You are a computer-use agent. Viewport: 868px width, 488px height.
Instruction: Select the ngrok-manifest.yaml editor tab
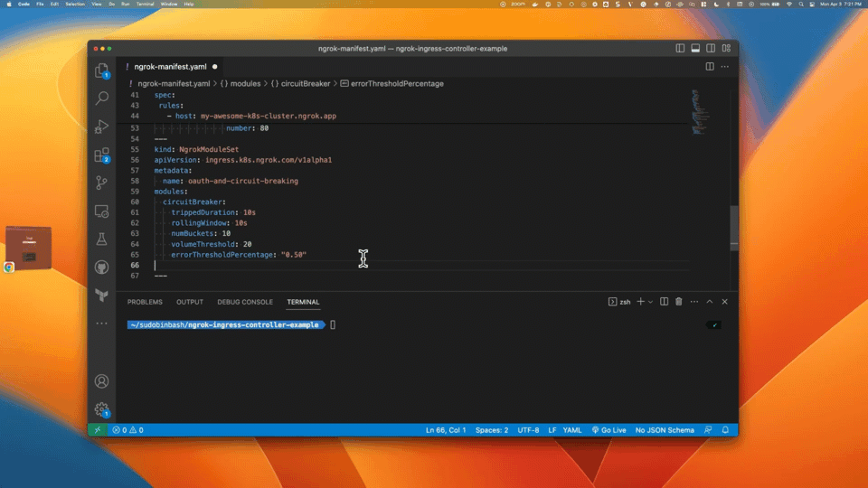click(170, 66)
